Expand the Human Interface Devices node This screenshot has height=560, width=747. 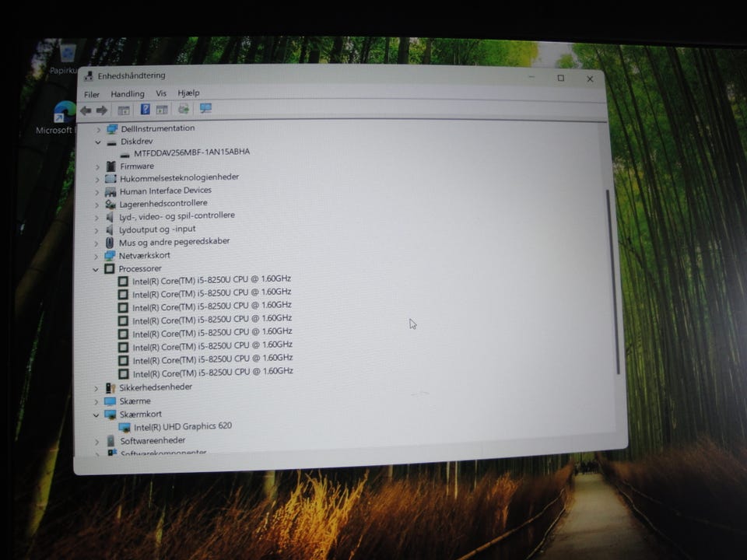tap(97, 193)
